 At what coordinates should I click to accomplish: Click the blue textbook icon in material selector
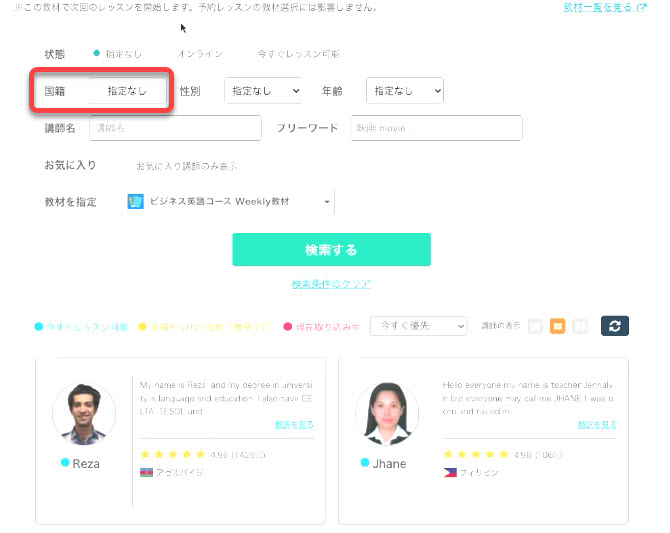135,201
